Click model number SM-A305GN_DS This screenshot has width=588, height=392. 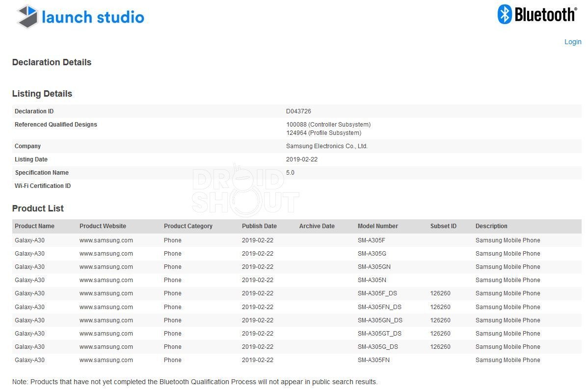pyautogui.click(x=380, y=320)
